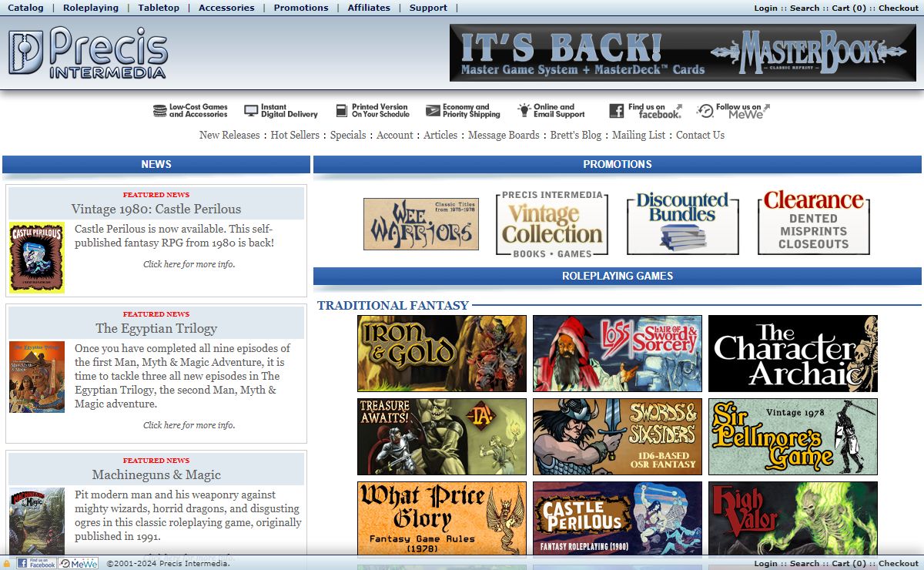924x570 pixels.
Task: Open Cart (0) in the top bar
Action: [x=849, y=8]
